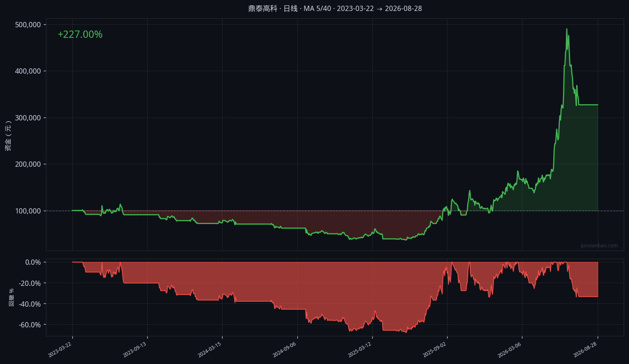
Task: Click the 2023-09-13 date label
Action: 135,349
